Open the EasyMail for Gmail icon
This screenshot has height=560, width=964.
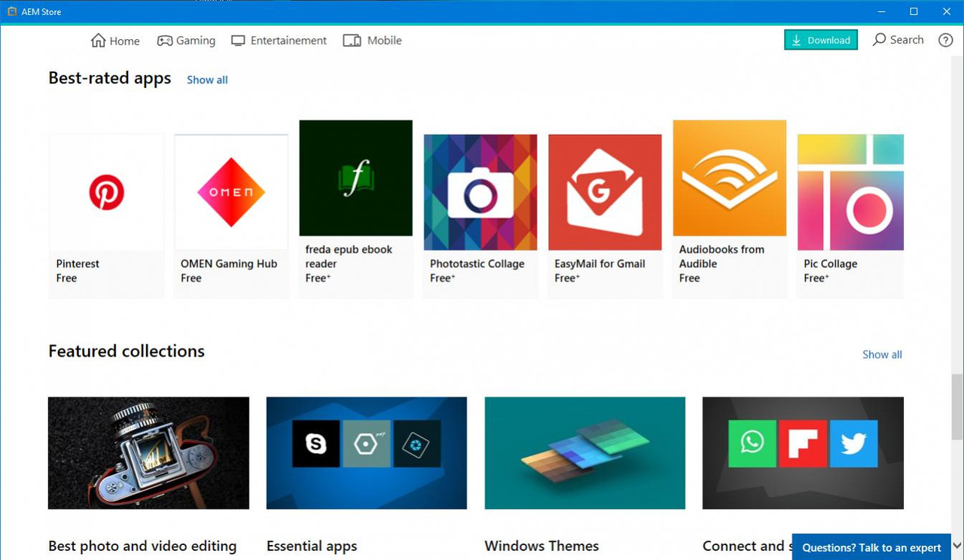pos(605,192)
